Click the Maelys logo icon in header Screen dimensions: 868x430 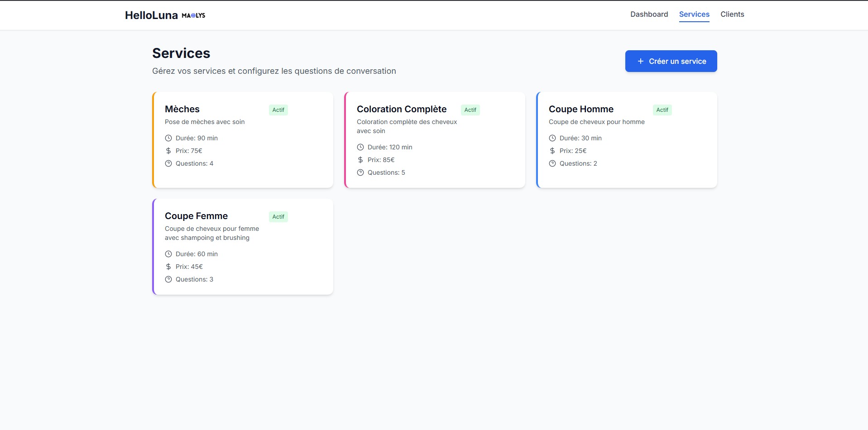click(193, 15)
